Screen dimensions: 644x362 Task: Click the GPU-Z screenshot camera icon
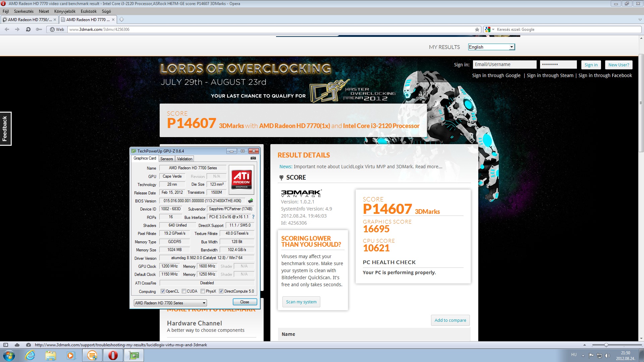pos(253,158)
